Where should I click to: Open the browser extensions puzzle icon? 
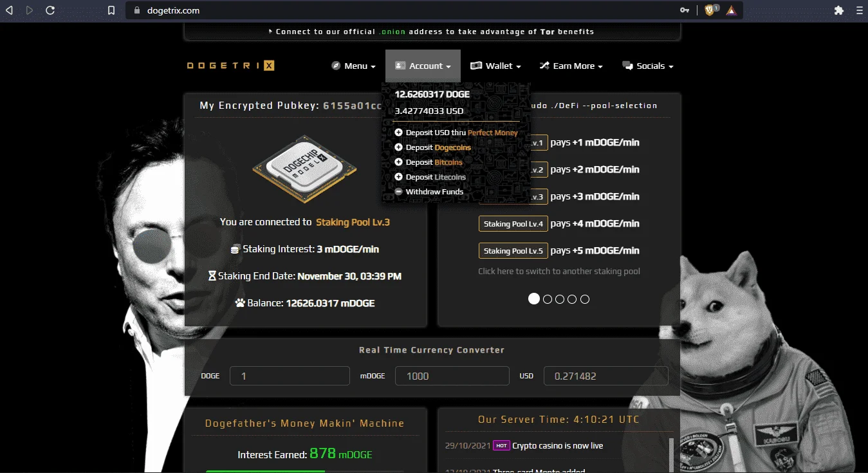click(x=838, y=10)
